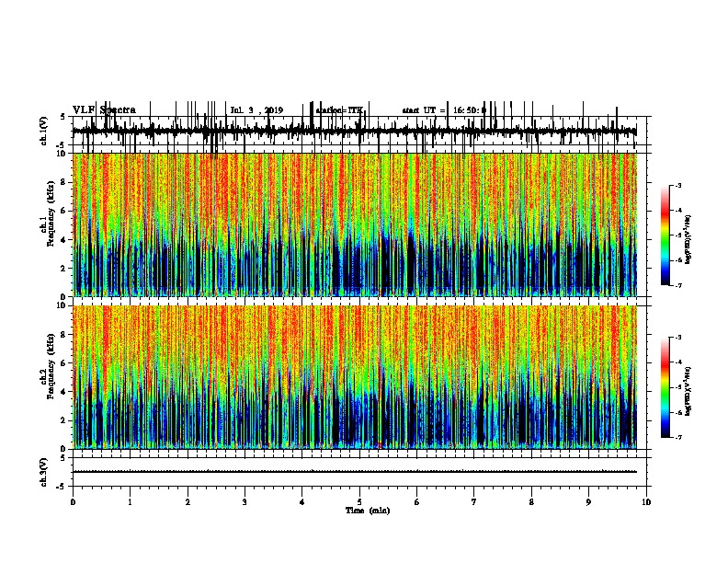Click the flat ch.3 voltage trace
The height and width of the screenshot is (563, 728).
coord(355,472)
